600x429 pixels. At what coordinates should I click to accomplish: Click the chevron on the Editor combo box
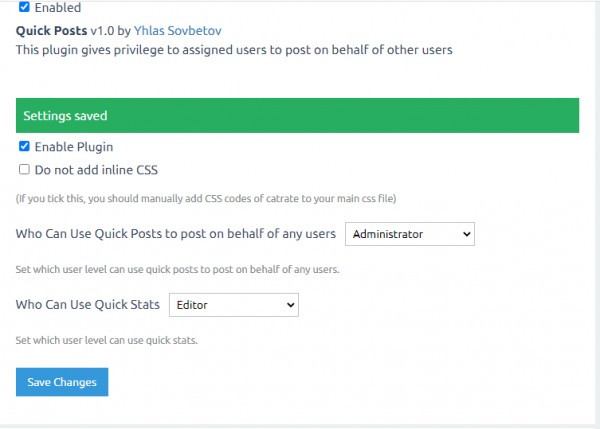[x=291, y=304]
